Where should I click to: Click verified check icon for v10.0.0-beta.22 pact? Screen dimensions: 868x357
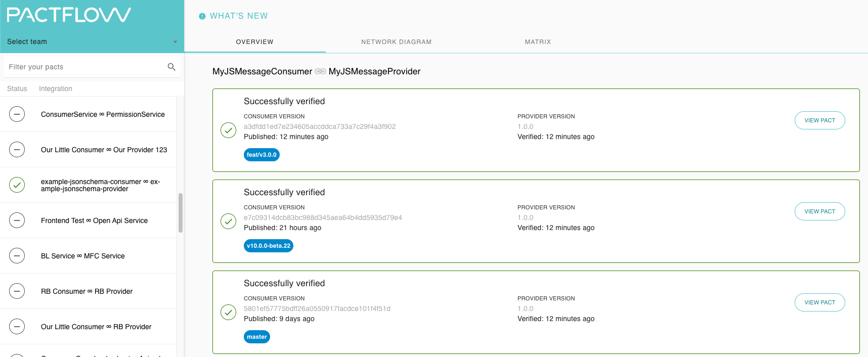tap(229, 221)
